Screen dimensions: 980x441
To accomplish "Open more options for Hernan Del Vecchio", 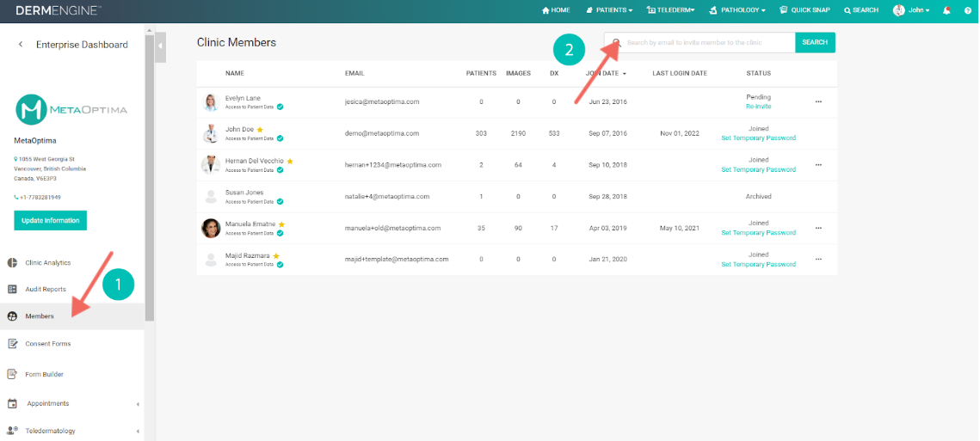I will point(819,165).
